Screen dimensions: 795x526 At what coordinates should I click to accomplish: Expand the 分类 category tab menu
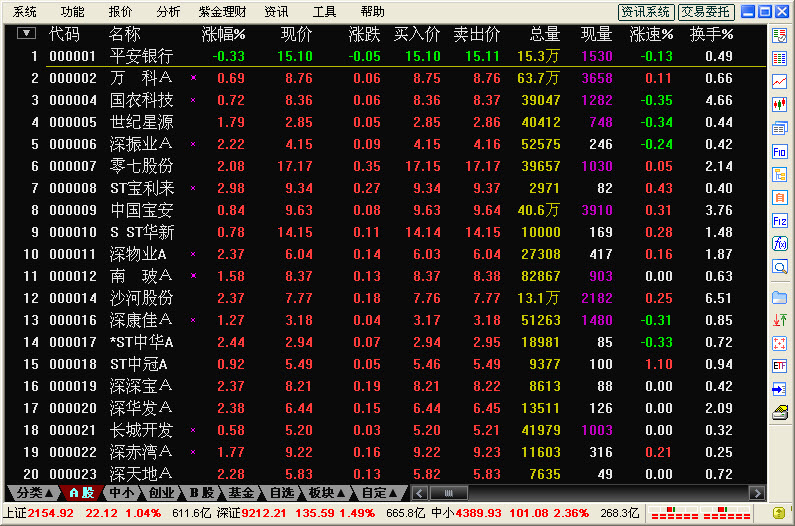(34, 493)
